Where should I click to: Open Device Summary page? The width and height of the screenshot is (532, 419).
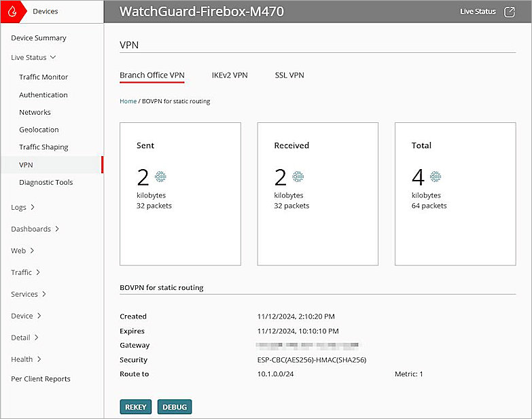coord(39,38)
